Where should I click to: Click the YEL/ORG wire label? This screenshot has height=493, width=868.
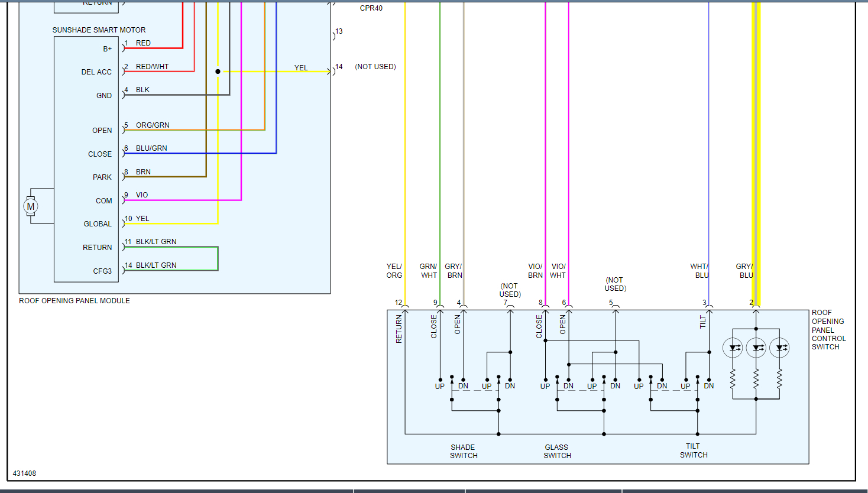click(x=394, y=271)
